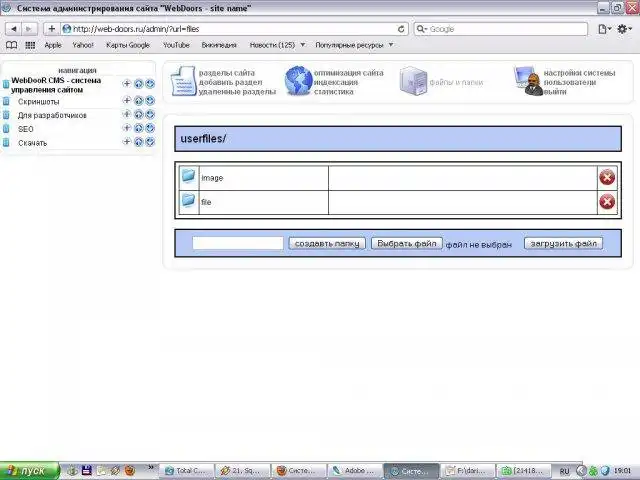Open the Apple bookmark

53,45
